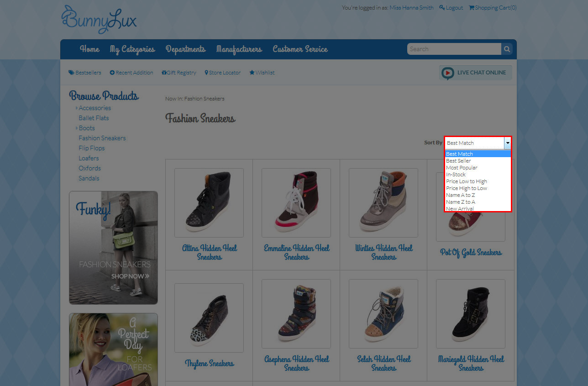Browse the Sandals category
This screenshot has width=588, height=386.
[89, 179]
